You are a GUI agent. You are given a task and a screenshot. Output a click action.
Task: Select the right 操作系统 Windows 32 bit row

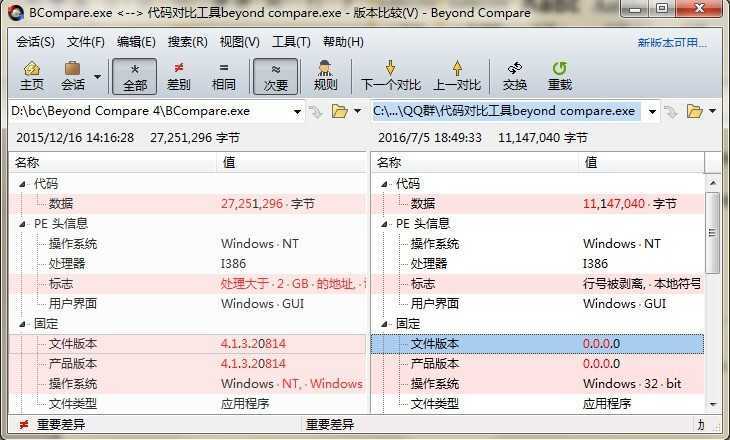(538, 384)
